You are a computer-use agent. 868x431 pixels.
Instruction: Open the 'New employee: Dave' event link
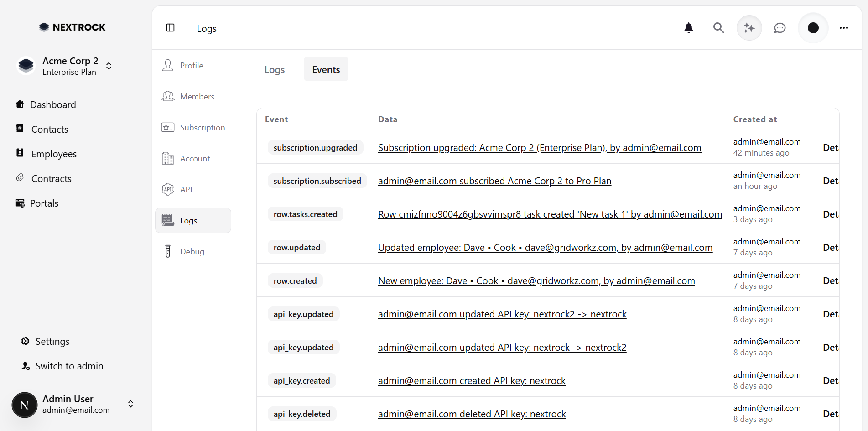pyautogui.click(x=536, y=281)
